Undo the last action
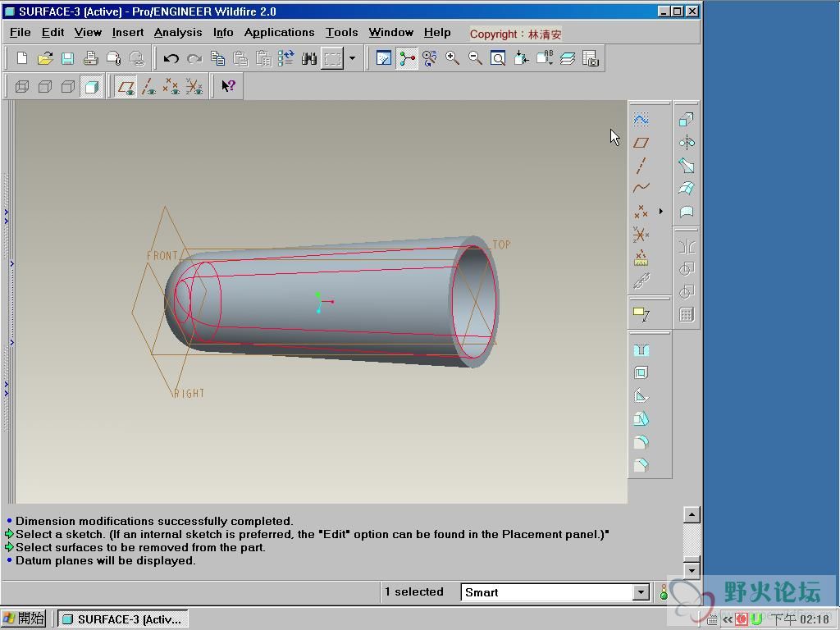The image size is (840, 630). pos(171,58)
